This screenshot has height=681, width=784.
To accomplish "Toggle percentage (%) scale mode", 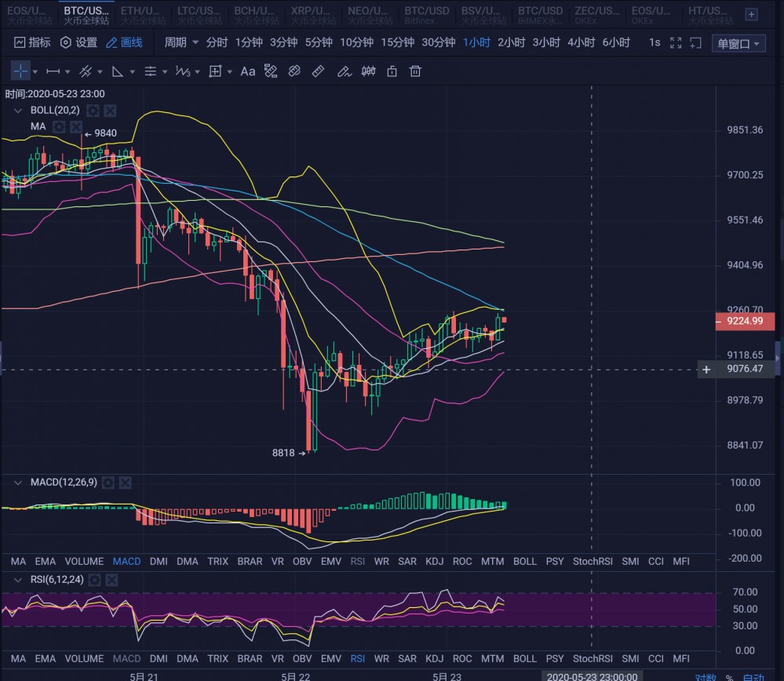I will point(729,676).
